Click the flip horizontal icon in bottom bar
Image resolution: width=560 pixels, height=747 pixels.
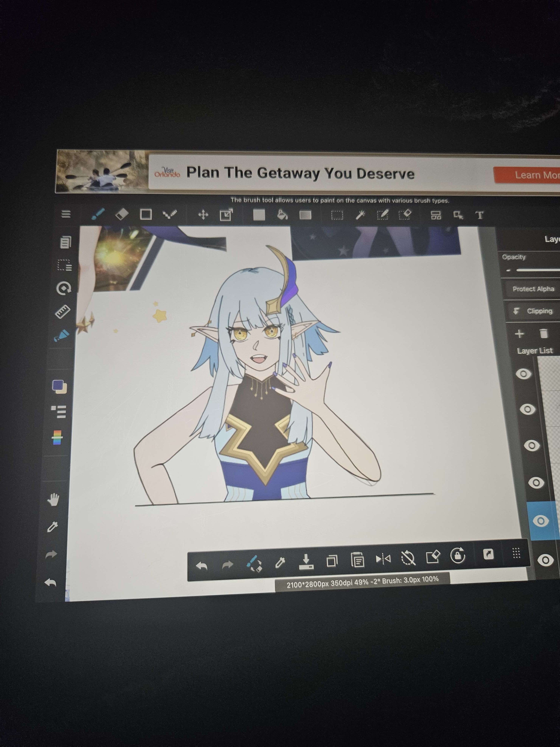click(x=383, y=559)
